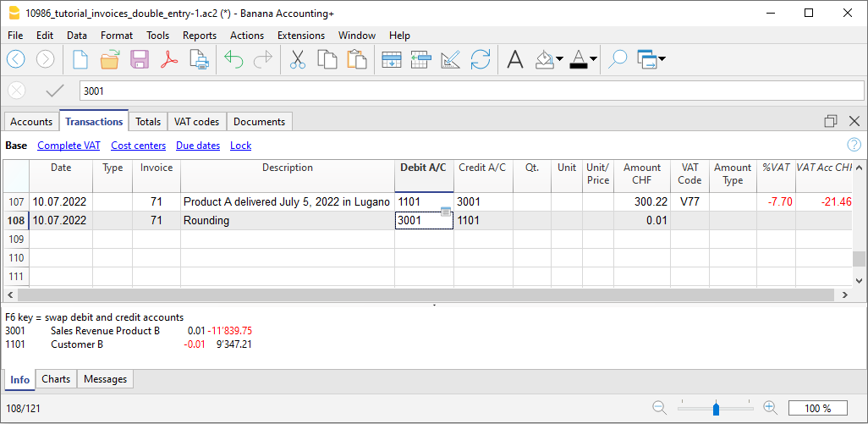Open the Find magnifier tool
Viewport: 868px width, 424px height.
(x=618, y=59)
